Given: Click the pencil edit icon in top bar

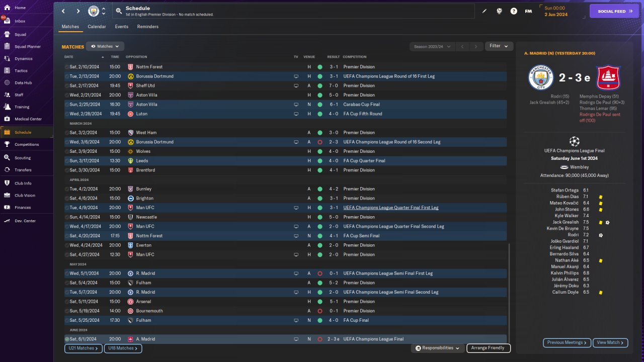Looking at the screenshot, I should pos(485,11).
